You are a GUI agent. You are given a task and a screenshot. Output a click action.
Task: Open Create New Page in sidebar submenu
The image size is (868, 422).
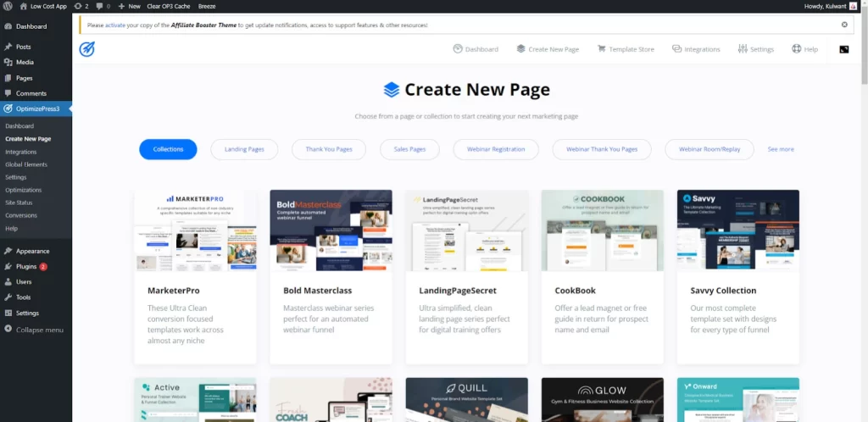click(28, 139)
